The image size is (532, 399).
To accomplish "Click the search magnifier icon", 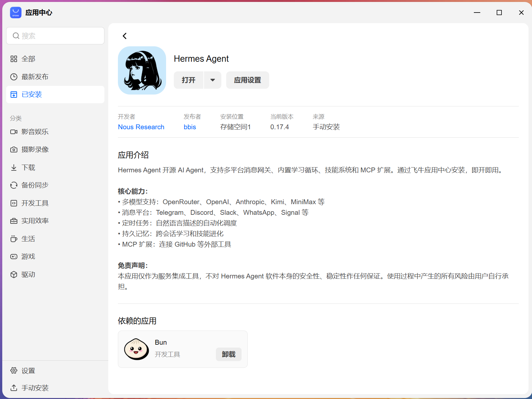I will click(x=16, y=36).
